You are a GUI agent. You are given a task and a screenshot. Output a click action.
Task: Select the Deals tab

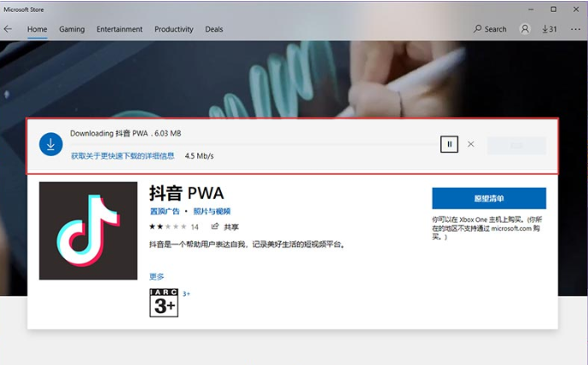pyautogui.click(x=213, y=29)
